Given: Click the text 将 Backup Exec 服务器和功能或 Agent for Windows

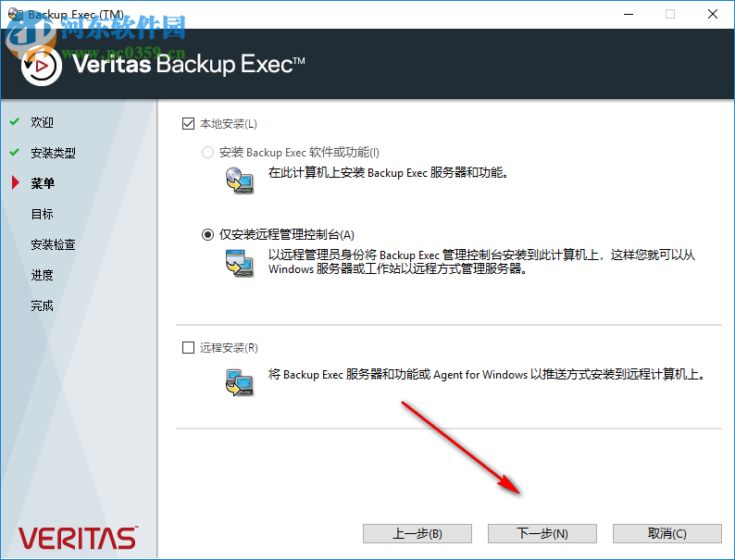Looking at the screenshot, I should pyautogui.click(x=487, y=375).
